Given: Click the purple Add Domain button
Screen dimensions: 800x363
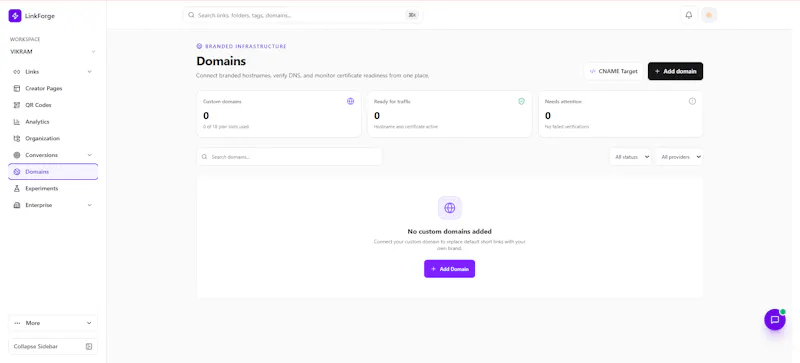Looking at the screenshot, I should tap(449, 269).
